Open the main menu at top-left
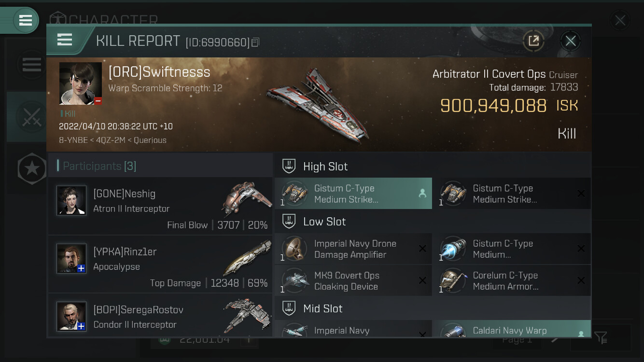 point(26,20)
